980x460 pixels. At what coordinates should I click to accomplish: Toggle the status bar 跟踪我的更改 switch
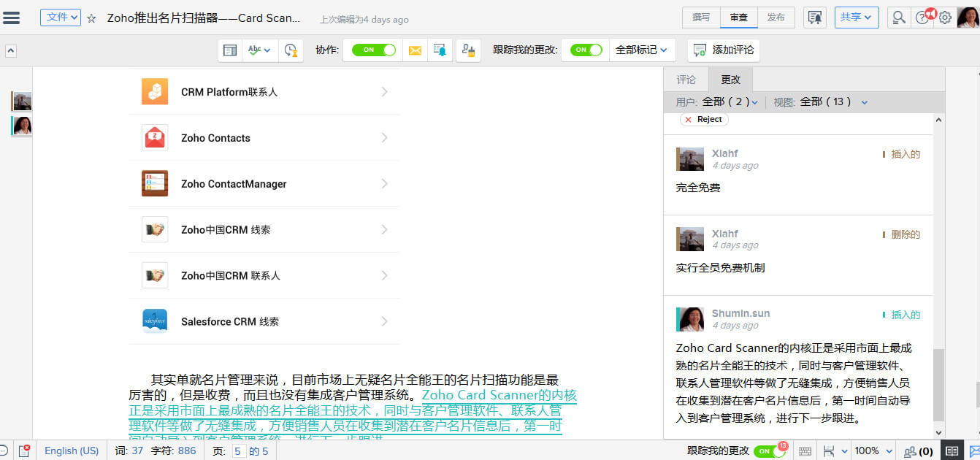coord(769,451)
